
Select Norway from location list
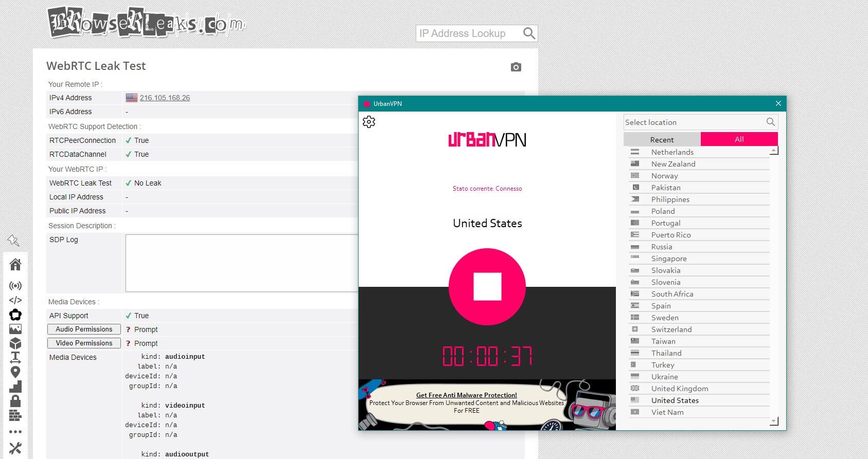[699, 176]
